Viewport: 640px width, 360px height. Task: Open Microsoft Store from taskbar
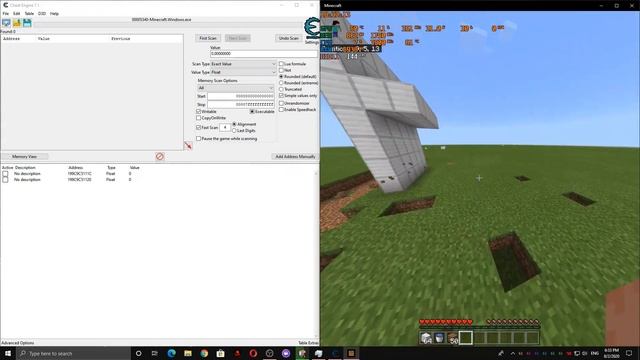220,353
